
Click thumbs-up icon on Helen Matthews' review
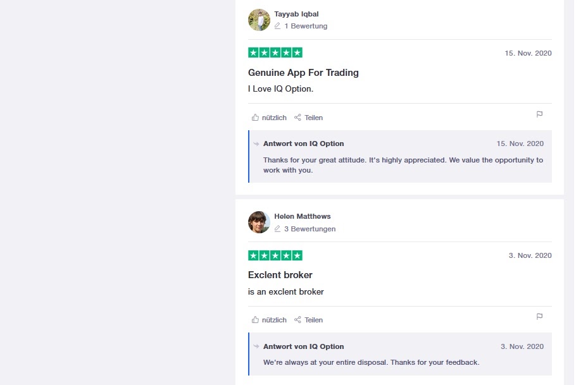coord(255,320)
